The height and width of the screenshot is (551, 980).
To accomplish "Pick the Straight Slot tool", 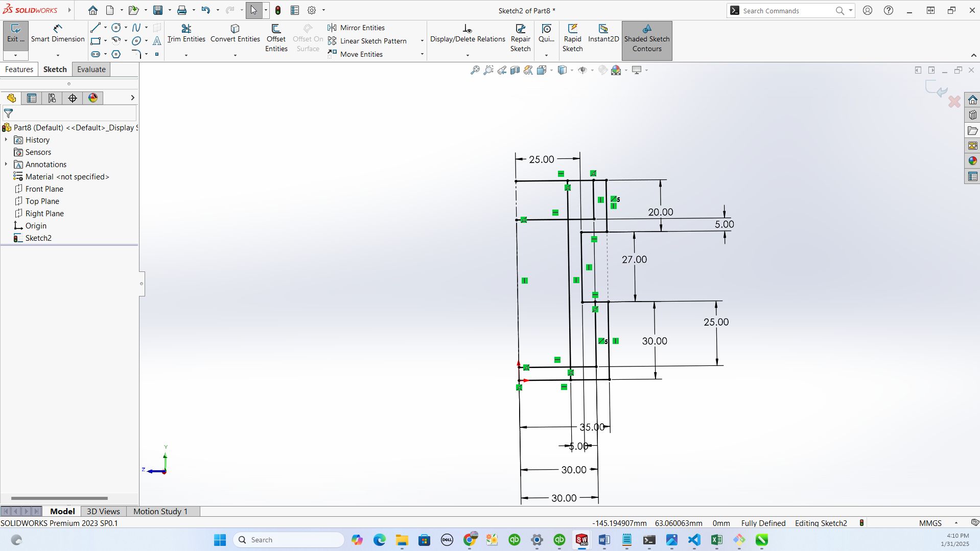I will (95, 54).
